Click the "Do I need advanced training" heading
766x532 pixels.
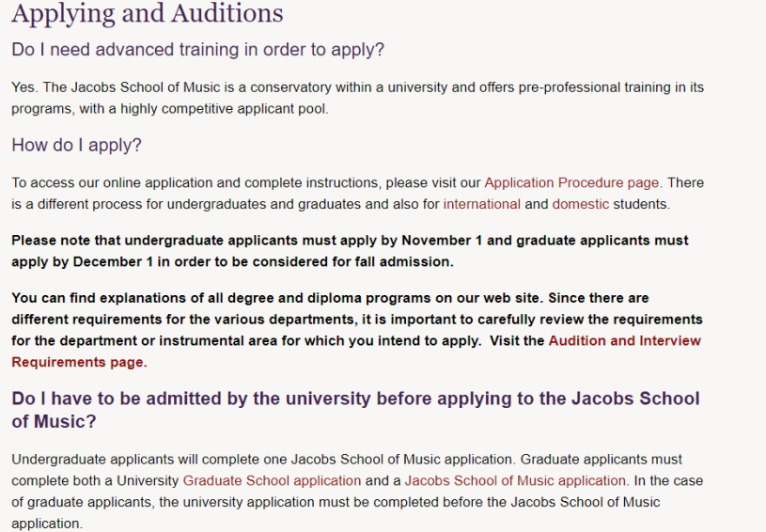coord(197,50)
